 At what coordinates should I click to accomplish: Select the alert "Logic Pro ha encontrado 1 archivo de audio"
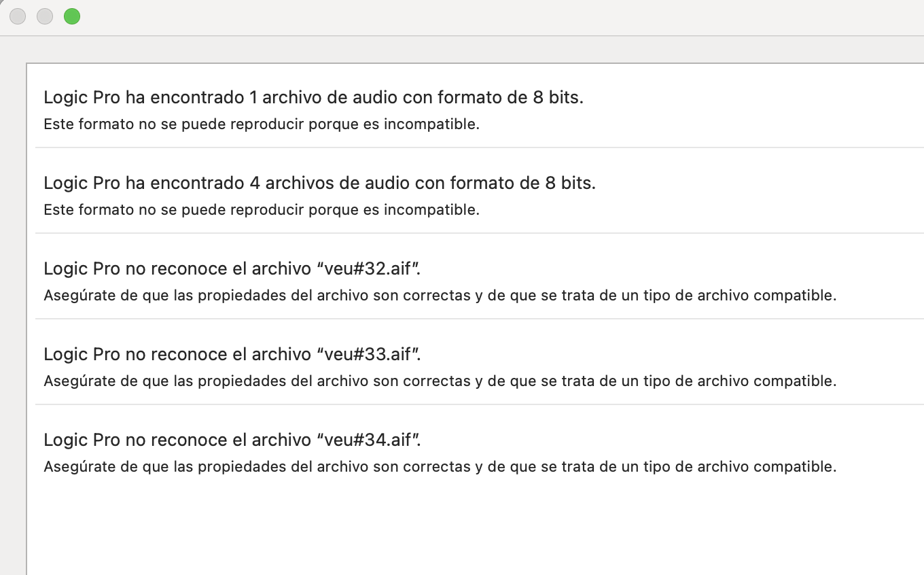pos(313,97)
